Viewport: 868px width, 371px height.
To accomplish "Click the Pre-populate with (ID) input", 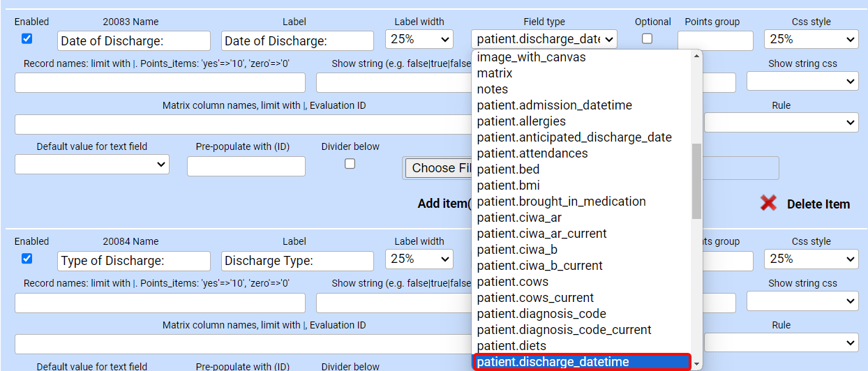I will tap(246, 167).
